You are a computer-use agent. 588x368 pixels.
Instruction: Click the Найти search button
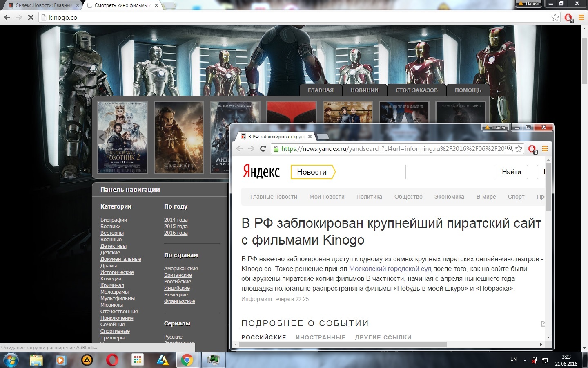(511, 172)
